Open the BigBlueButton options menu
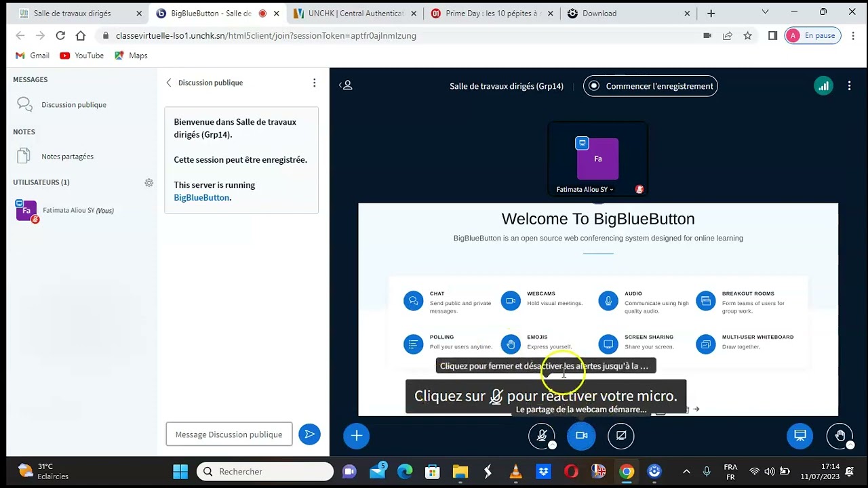The height and width of the screenshot is (488, 868). [849, 85]
